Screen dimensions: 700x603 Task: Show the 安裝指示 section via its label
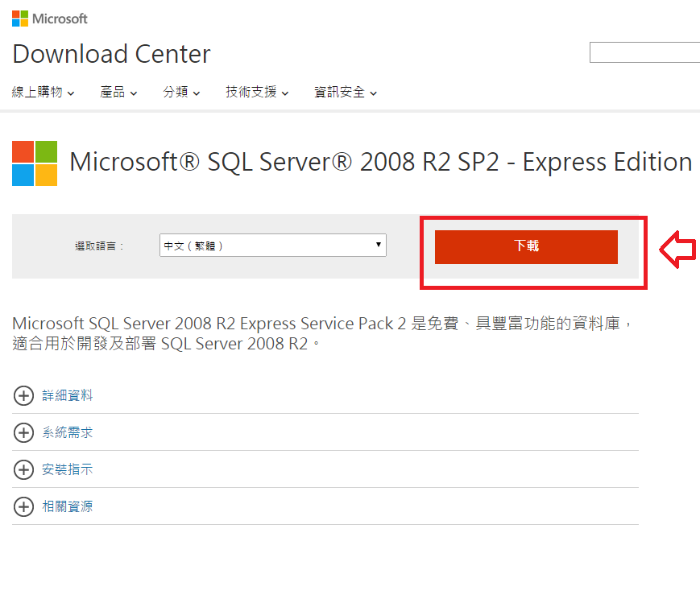tap(68, 469)
